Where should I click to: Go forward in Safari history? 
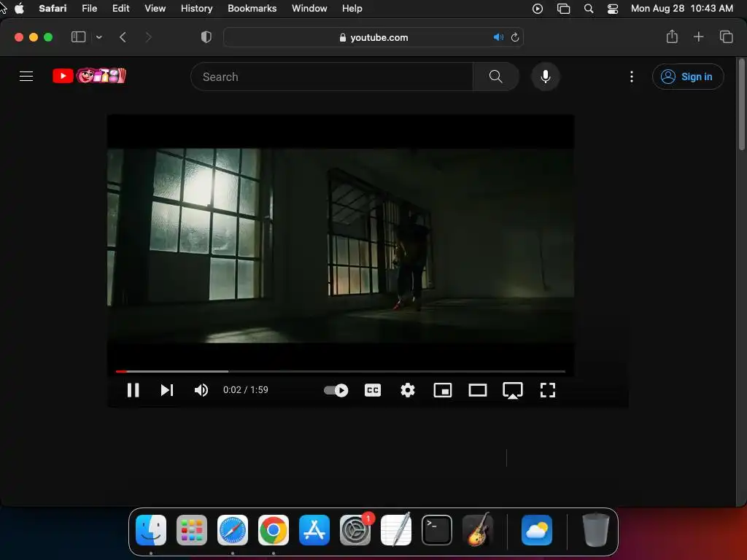[x=148, y=37]
